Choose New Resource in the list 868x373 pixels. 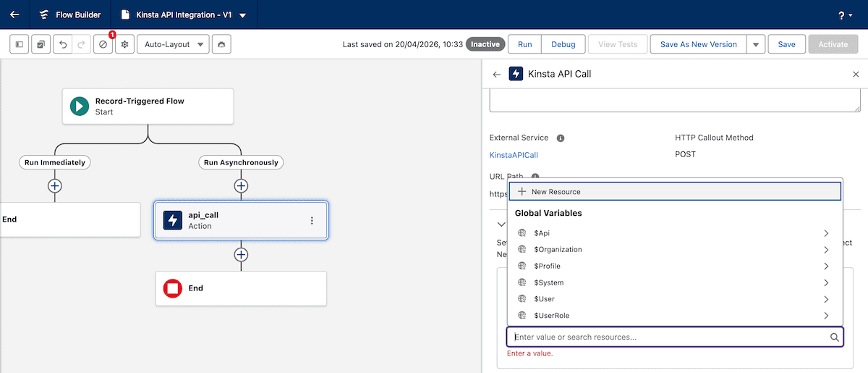[x=675, y=191]
